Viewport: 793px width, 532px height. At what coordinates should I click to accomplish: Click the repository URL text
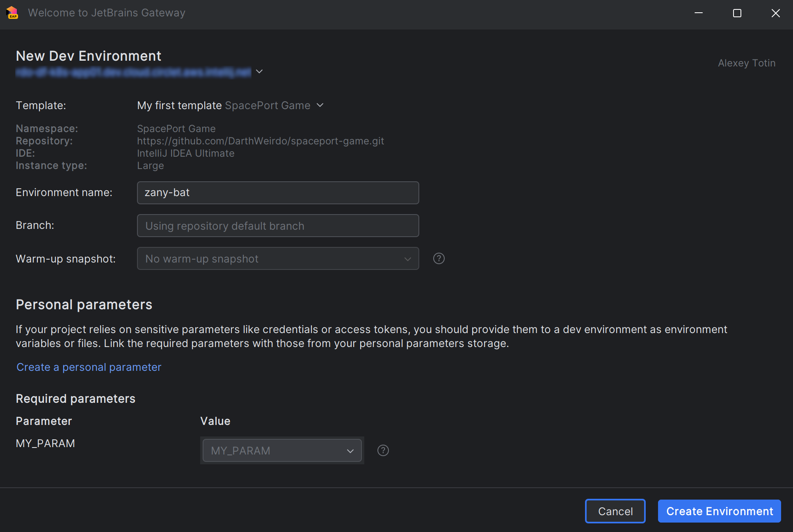(x=260, y=141)
